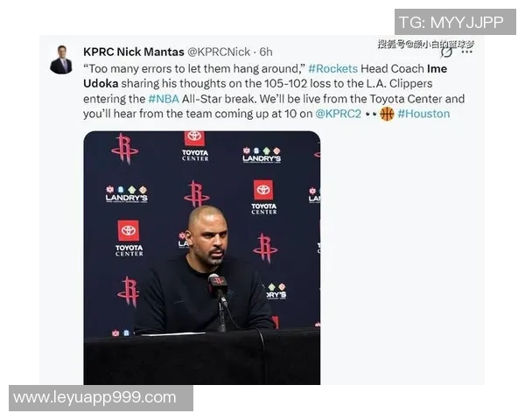Open the #Rockets hashtag

[332, 68]
